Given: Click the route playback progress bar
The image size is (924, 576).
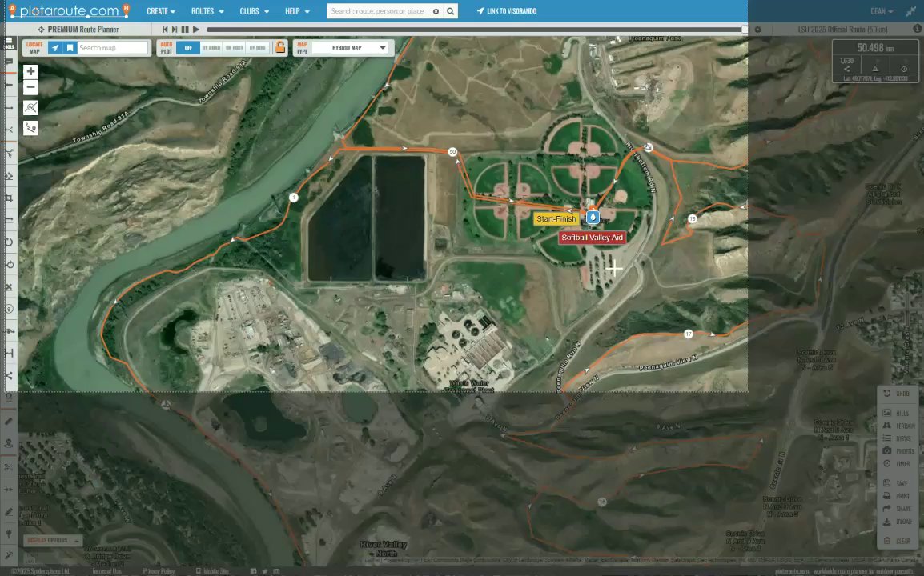Looking at the screenshot, I should click(475, 29).
